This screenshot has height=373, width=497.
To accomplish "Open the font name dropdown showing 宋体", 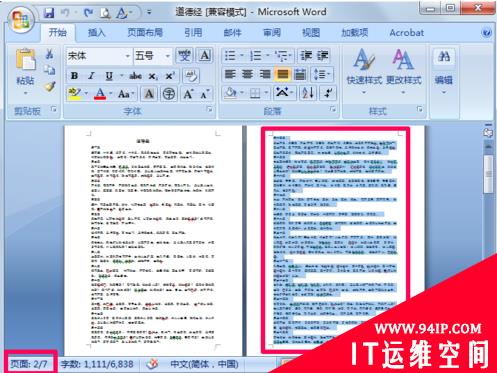I will click(99, 56).
